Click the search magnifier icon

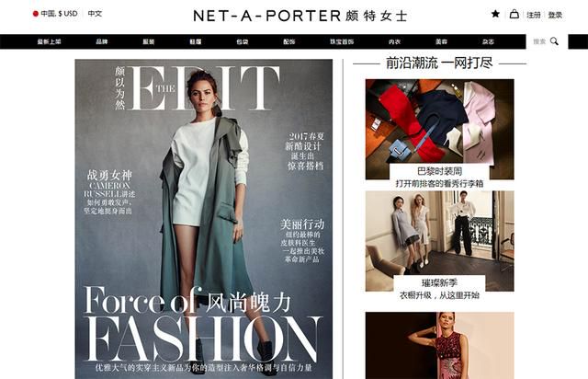pos(554,41)
